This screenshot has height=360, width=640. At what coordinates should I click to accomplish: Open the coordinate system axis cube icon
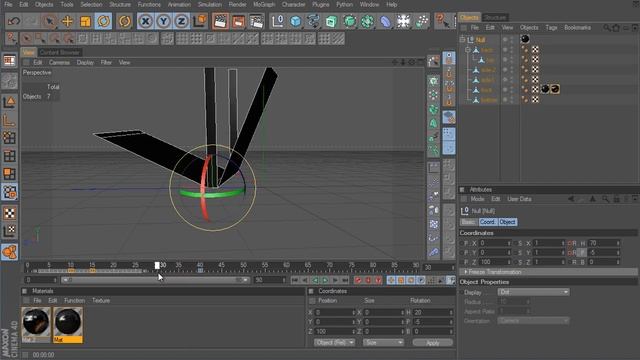click(200, 21)
